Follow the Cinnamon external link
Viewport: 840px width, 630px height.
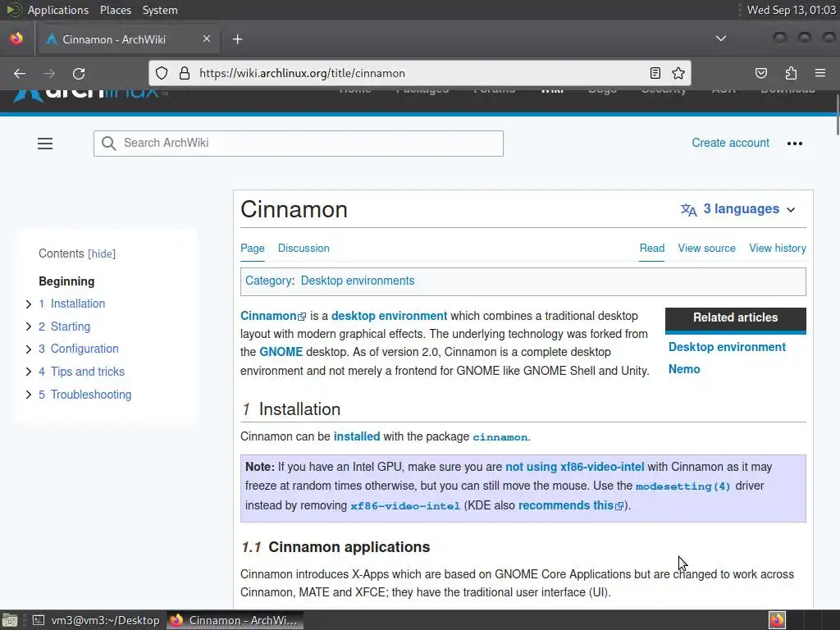(273, 316)
